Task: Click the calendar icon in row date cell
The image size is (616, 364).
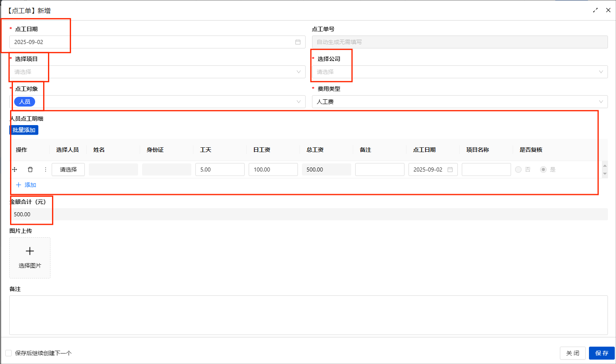Action: click(450, 169)
